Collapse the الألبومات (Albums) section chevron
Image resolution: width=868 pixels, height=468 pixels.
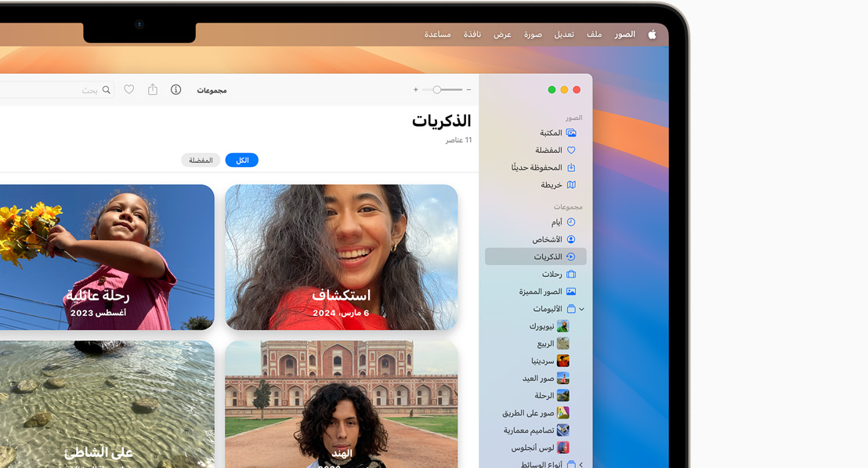(581, 310)
